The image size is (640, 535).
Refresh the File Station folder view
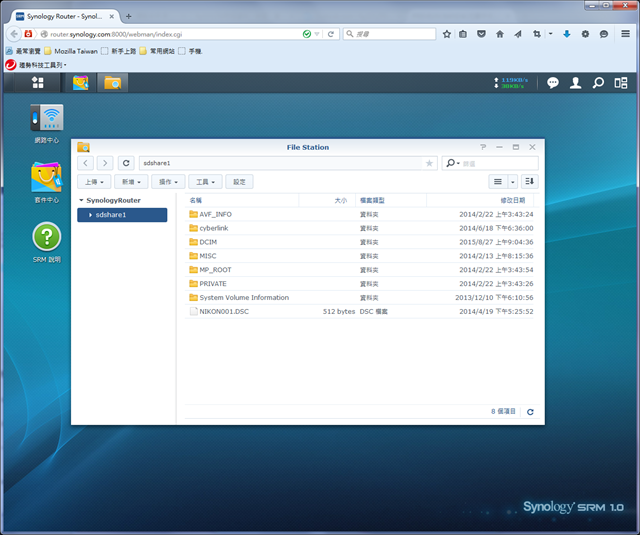[x=126, y=163]
